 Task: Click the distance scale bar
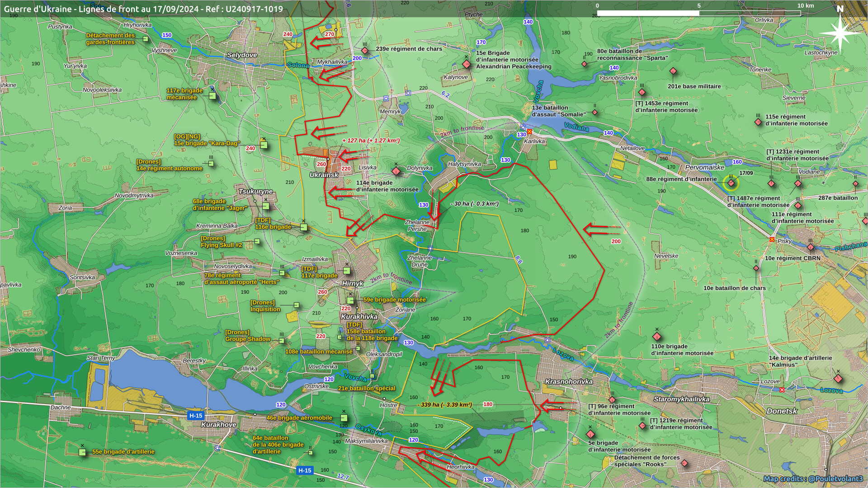point(698,13)
